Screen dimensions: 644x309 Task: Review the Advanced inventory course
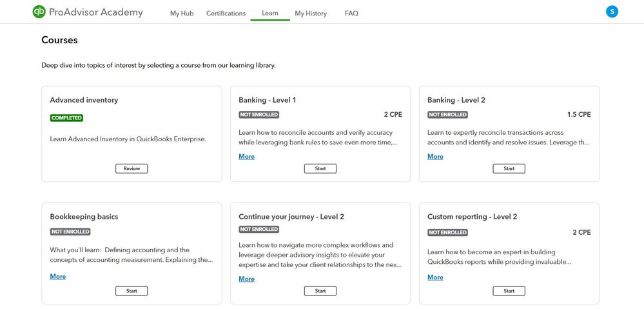pos(132,168)
